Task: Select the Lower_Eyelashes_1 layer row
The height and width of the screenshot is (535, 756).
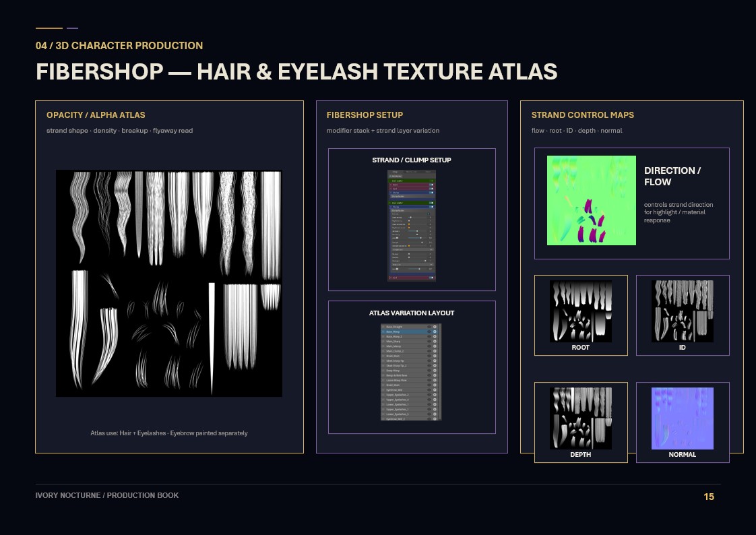Action: pos(410,404)
